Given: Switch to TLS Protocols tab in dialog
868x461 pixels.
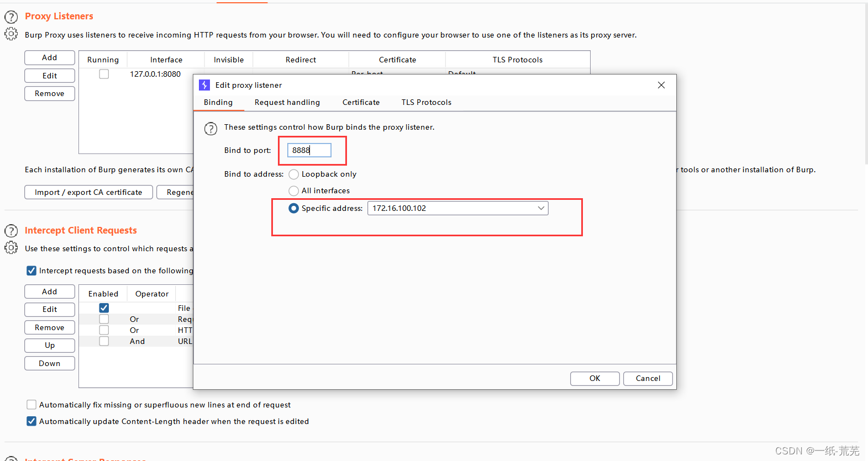Looking at the screenshot, I should pos(427,102).
